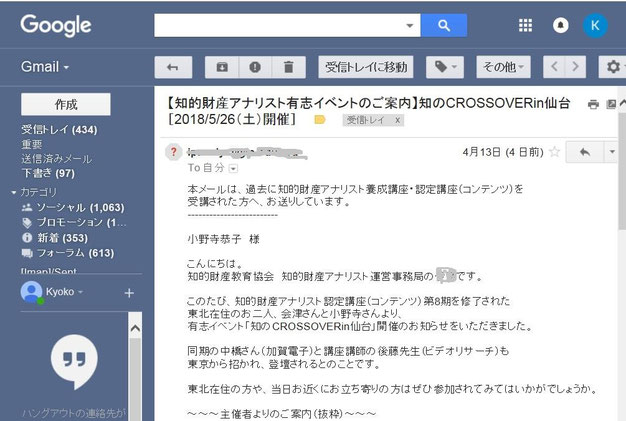The height and width of the screenshot is (421, 626).
Task: Remove the 受信トレイ label with x
Action: (x=397, y=120)
